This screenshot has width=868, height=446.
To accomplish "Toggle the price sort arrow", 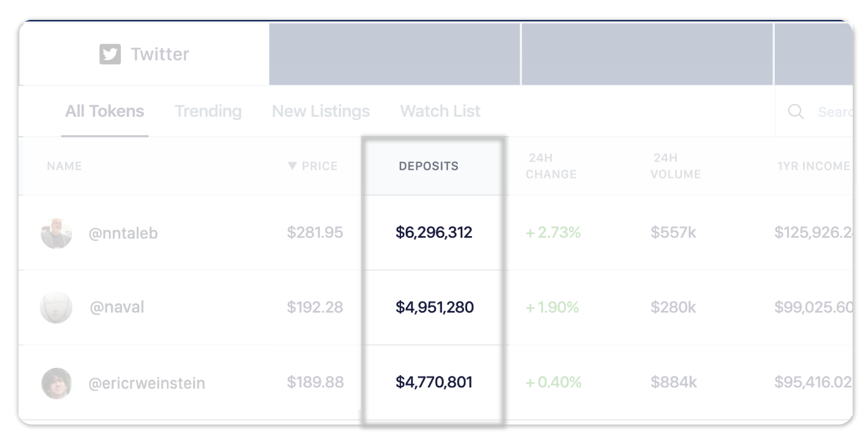I will point(292,166).
